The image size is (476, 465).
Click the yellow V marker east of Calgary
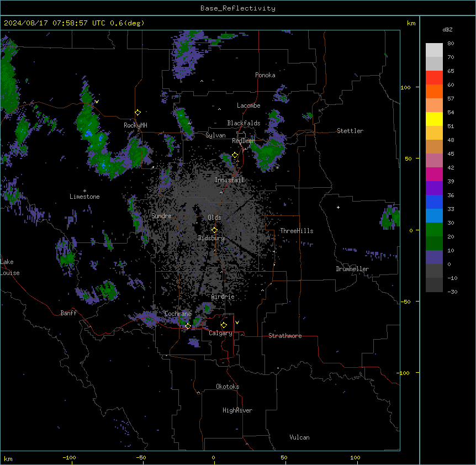[237, 323]
